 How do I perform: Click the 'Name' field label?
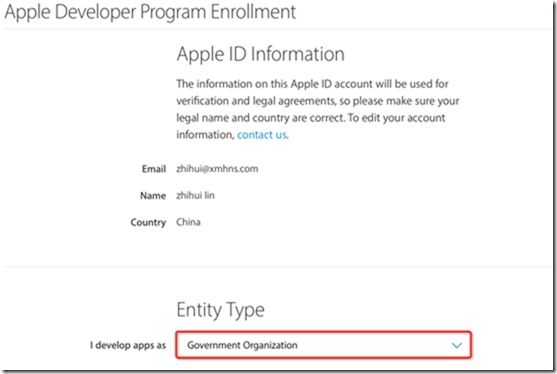[153, 196]
